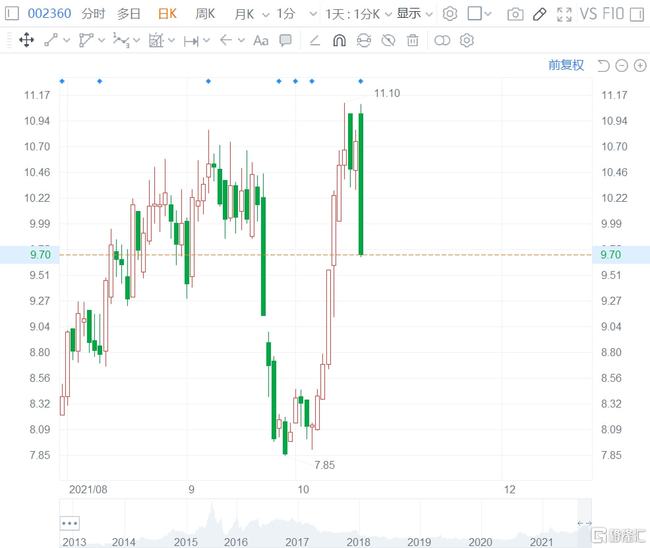Toggle hide drawings eye icon
This screenshot has height=548, width=650.
coord(388,40)
